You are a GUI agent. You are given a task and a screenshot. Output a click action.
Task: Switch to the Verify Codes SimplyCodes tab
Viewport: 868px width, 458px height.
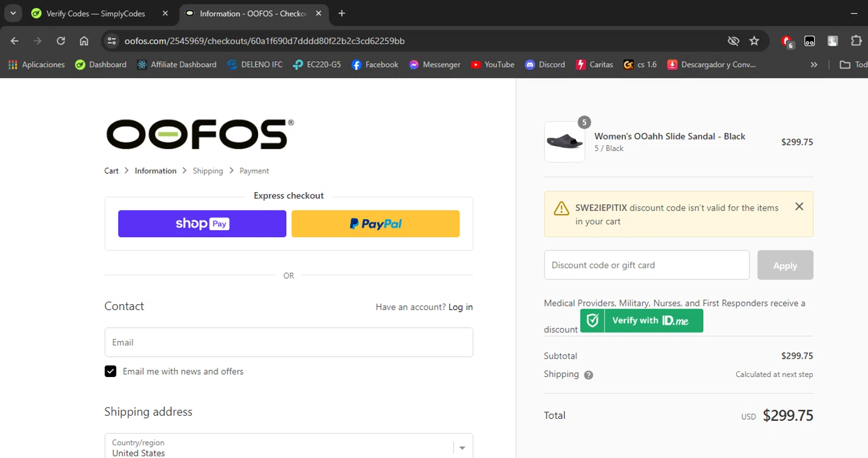click(96, 13)
